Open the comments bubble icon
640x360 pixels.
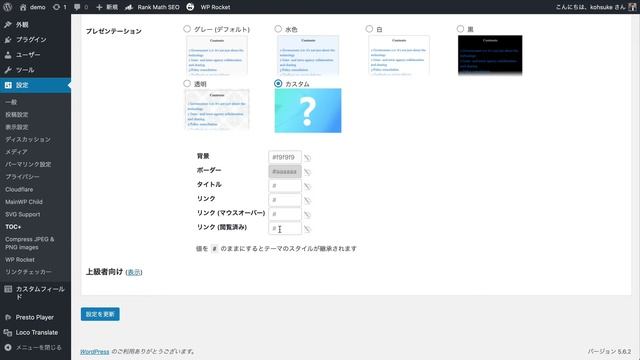pyautogui.click(x=77, y=7)
